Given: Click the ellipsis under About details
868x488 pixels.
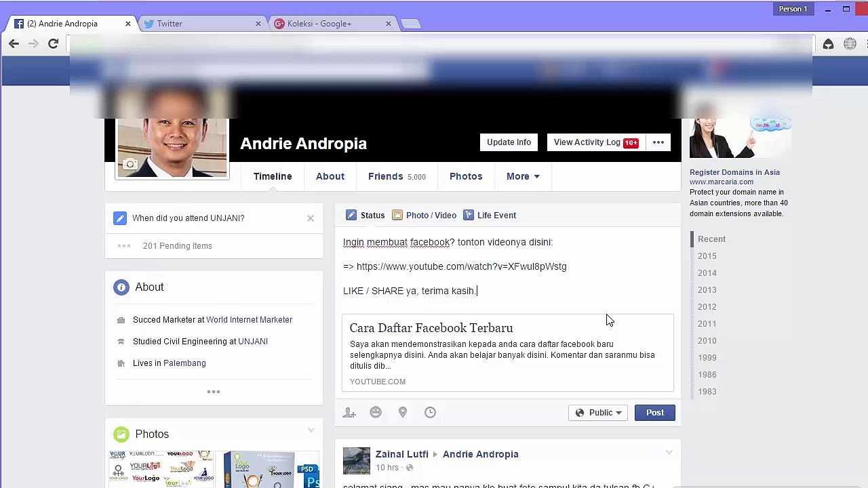Looking at the screenshot, I should click(x=214, y=392).
